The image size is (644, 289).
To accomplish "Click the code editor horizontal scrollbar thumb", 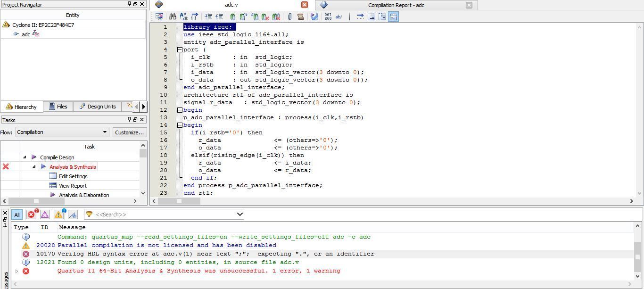I will pyautogui.click(x=179, y=201).
